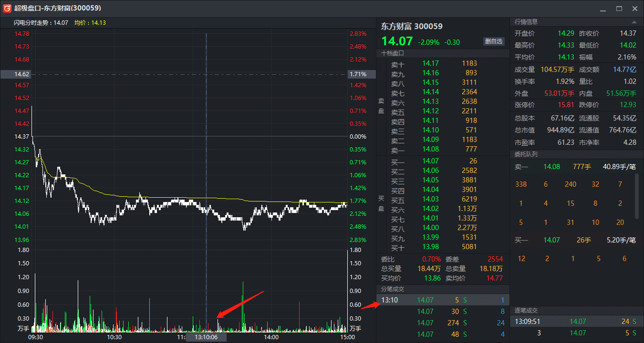The height and width of the screenshot is (343, 644).
Task: Select the 卖四 volume 918
Action: coord(471,121)
